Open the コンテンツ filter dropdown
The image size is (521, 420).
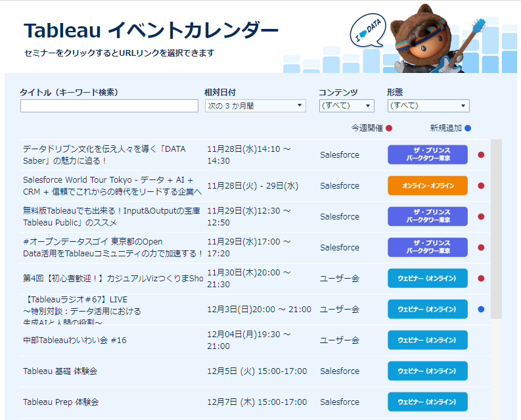point(346,106)
